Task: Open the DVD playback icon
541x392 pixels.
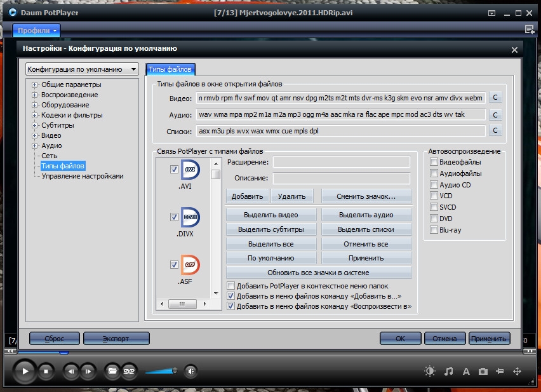Action: click(x=129, y=371)
